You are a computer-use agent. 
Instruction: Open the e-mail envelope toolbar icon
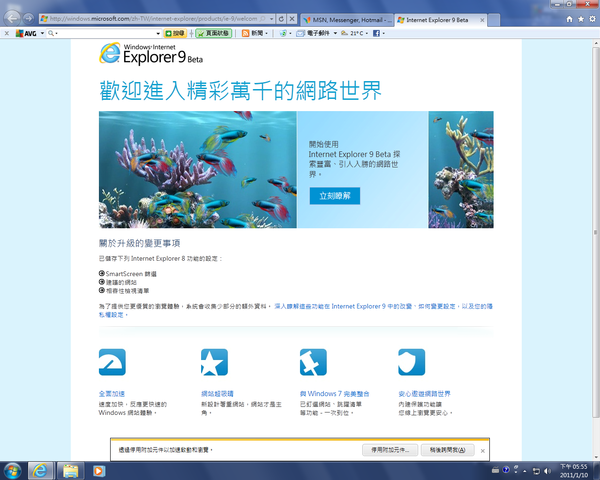tap(301, 33)
